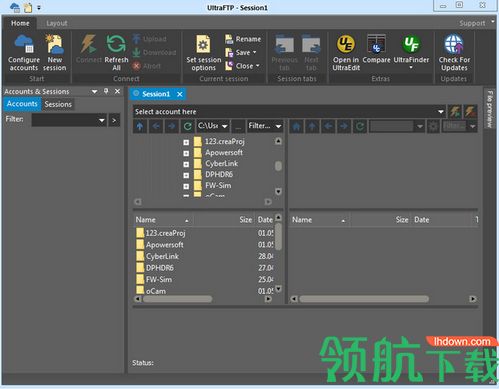Launch UltraFinder
499x389 pixels.
tap(411, 52)
